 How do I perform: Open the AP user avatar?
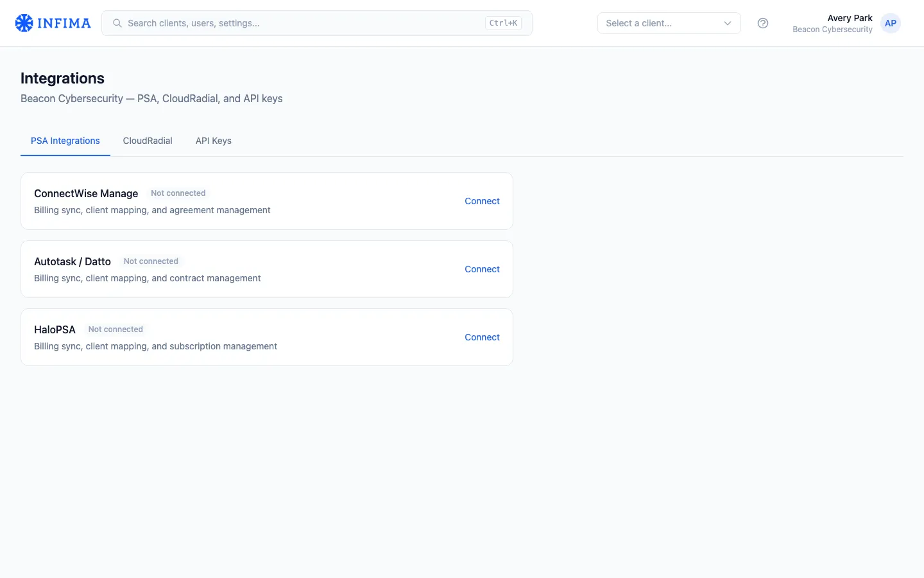(x=891, y=23)
